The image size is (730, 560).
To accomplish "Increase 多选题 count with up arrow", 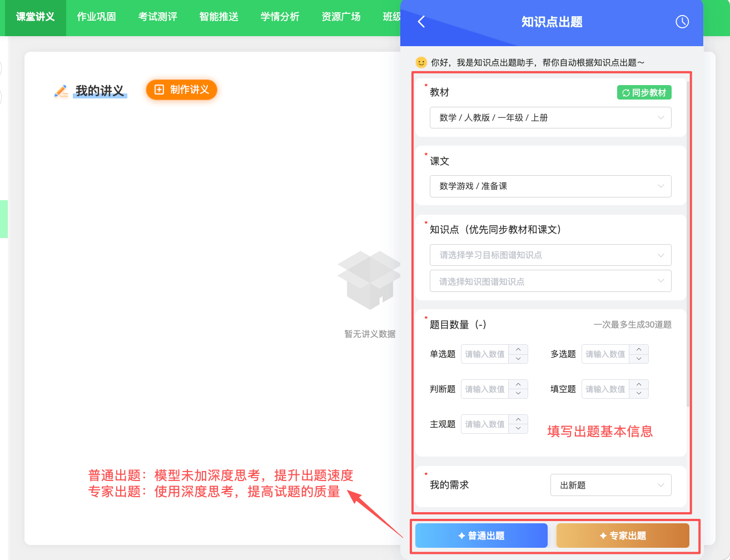I will [639, 349].
